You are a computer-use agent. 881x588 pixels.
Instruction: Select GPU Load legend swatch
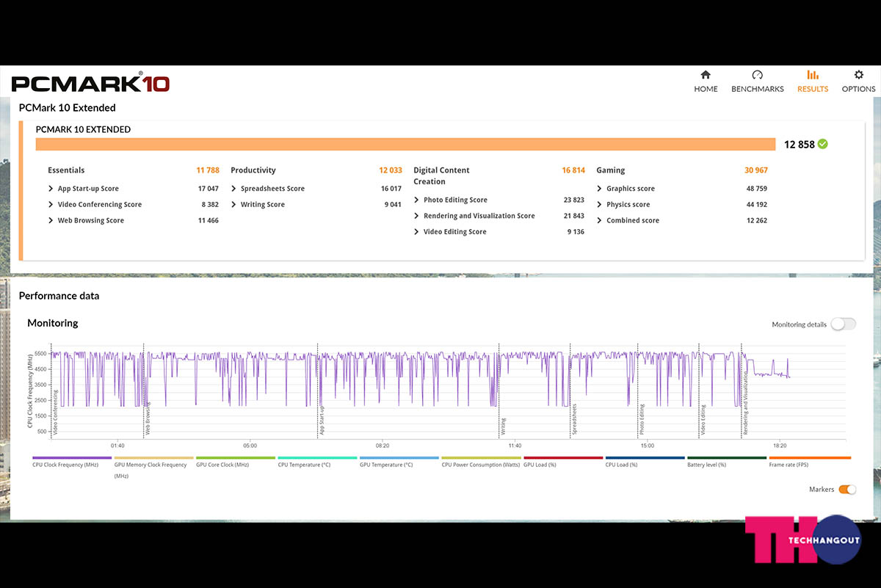[563, 458]
